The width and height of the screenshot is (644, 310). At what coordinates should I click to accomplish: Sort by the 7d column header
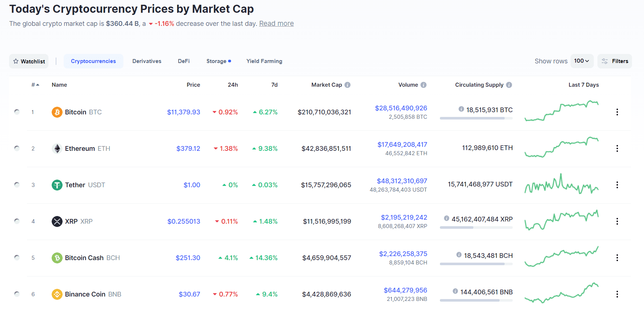tap(274, 85)
